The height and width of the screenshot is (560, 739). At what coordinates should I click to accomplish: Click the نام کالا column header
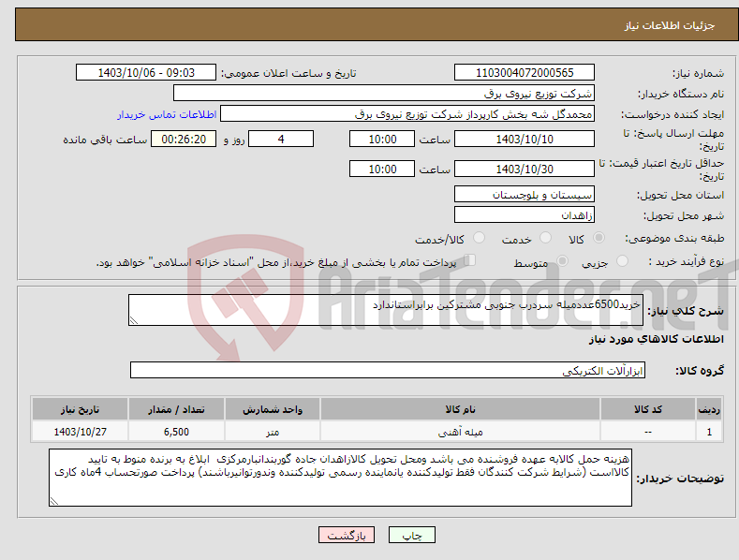pos(460,409)
